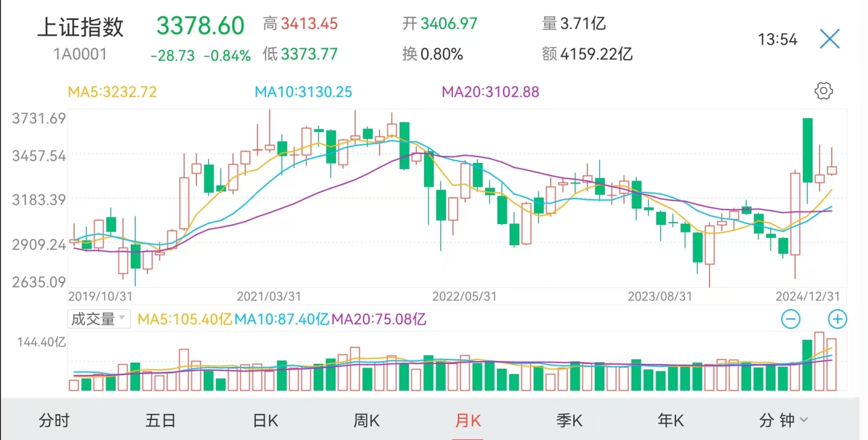The image size is (868, 440).
Task: Click turnover rate 0.80%
Action: 442,54
